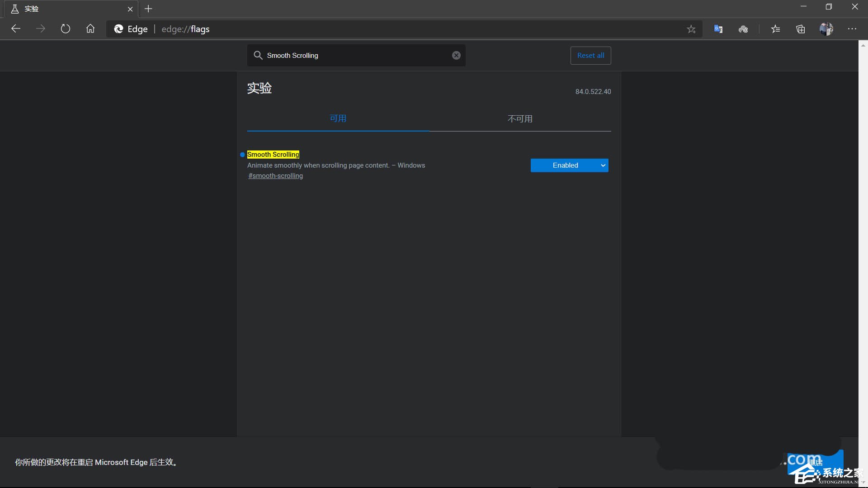Select the 不可用 tab
The width and height of the screenshot is (868, 488).
point(520,118)
